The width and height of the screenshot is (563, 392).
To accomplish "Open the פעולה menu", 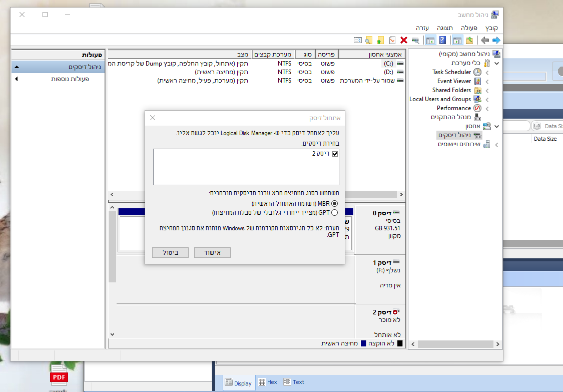I will [x=469, y=28].
